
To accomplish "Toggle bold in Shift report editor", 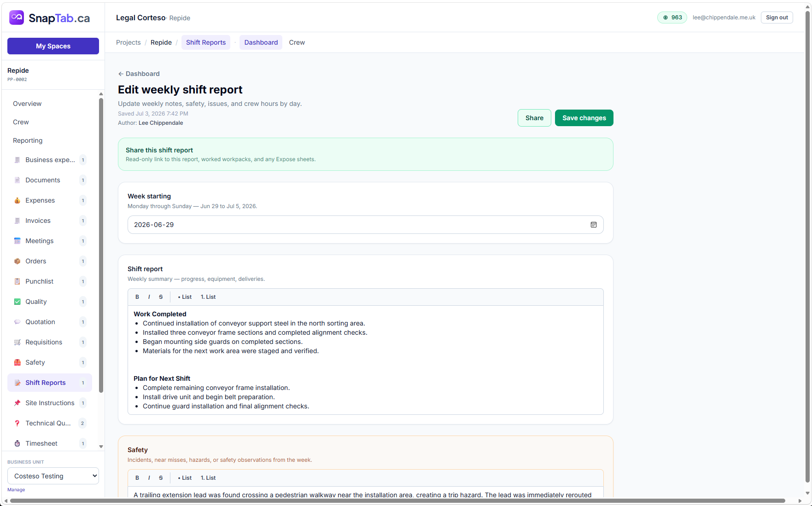I will 137,297.
